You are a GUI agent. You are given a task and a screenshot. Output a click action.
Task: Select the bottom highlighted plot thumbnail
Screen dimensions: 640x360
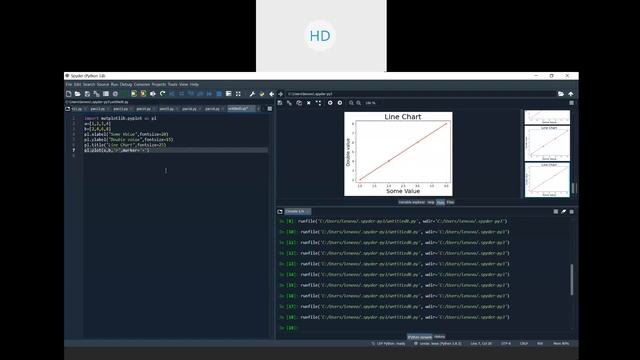tap(547, 180)
